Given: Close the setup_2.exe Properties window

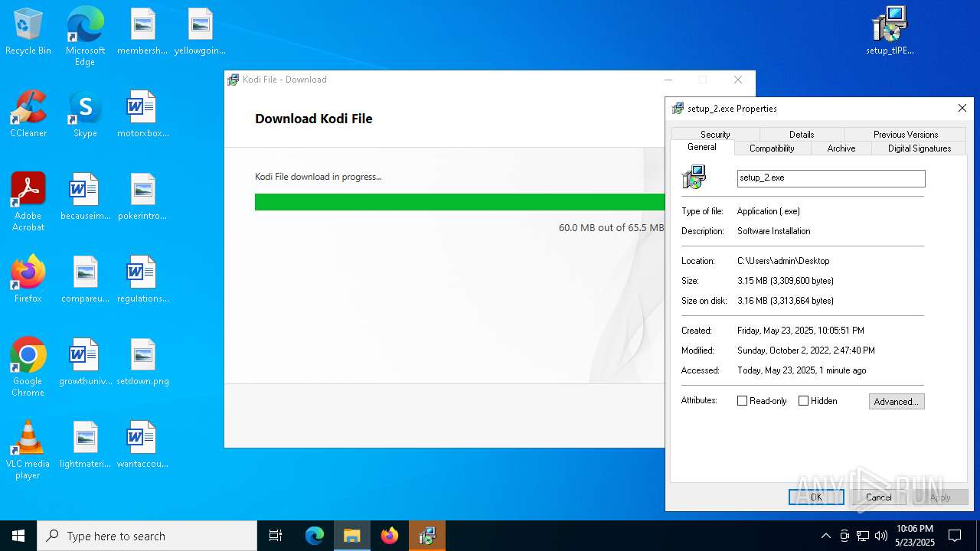Looking at the screenshot, I should 962,109.
